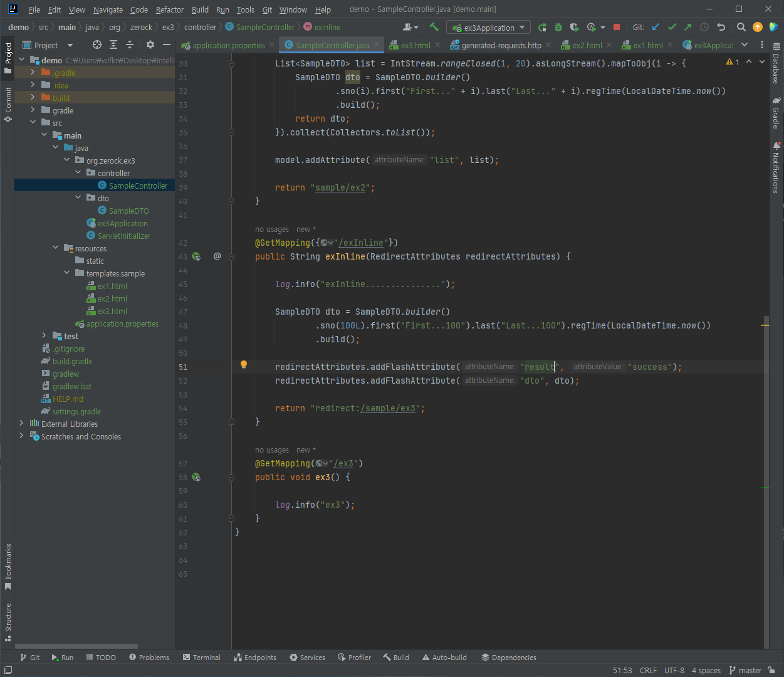The width and height of the screenshot is (784, 677).
Task: Collapse the templates.sample folder
Action: point(67,273)
